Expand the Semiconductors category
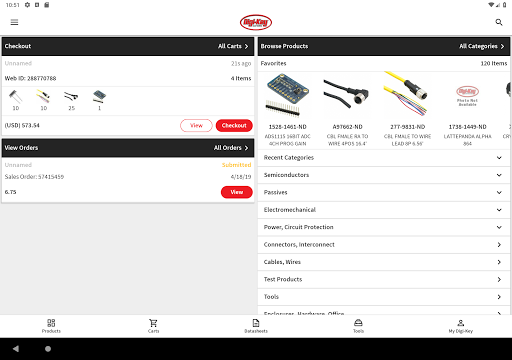The height and width of the screenshot is (360, 512). point(384,175)
